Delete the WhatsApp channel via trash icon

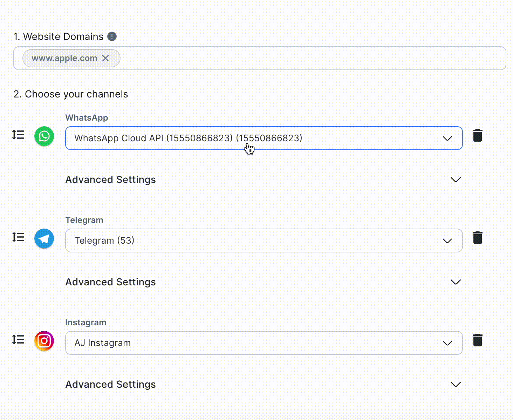pos(478,135)
